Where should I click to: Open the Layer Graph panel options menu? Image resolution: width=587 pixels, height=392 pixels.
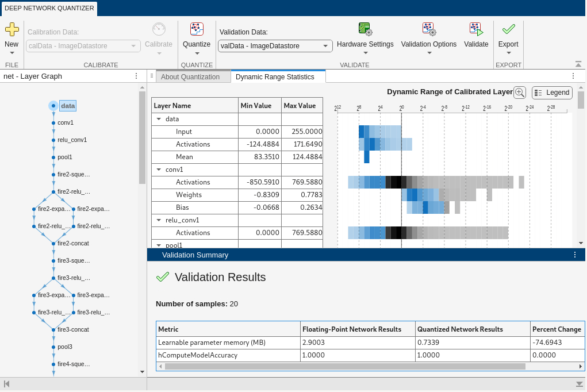(136, 76)
